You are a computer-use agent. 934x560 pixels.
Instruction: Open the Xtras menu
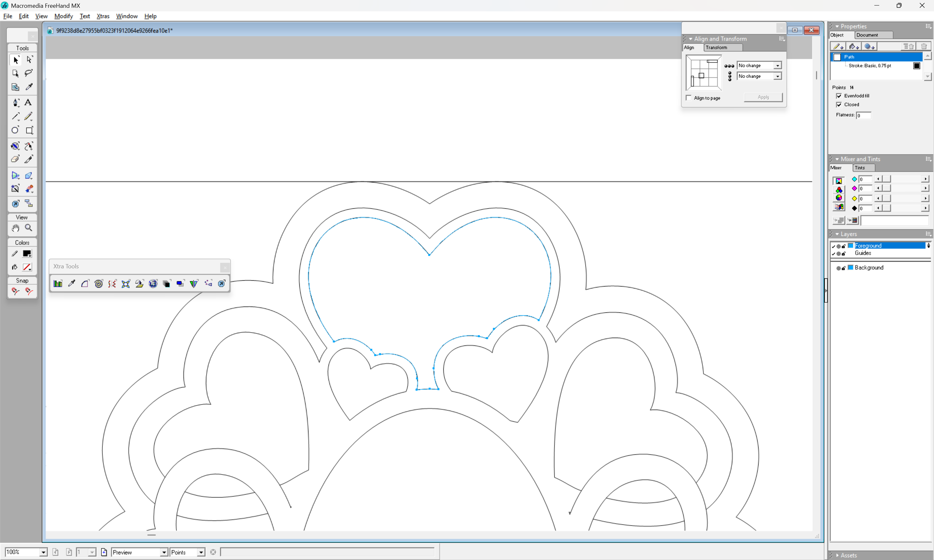click(103, 16)
